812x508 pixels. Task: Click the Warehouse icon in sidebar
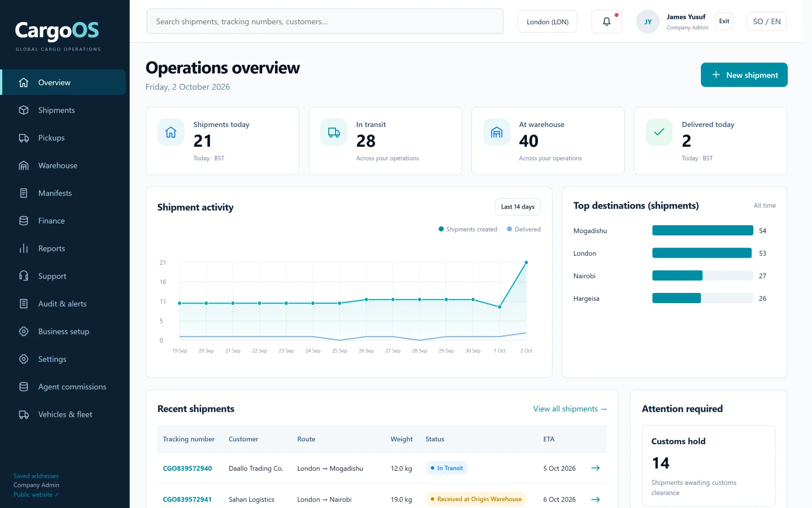coord(24,166)
